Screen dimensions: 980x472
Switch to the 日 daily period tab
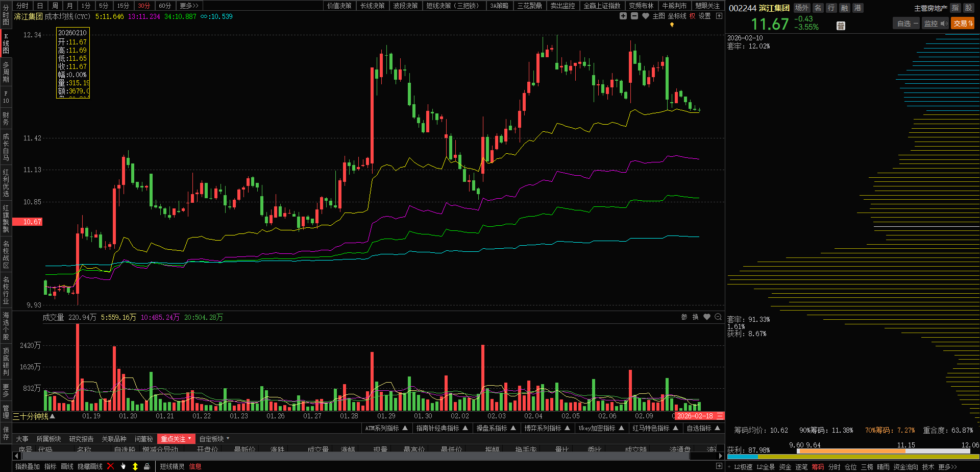pos(40,6)
